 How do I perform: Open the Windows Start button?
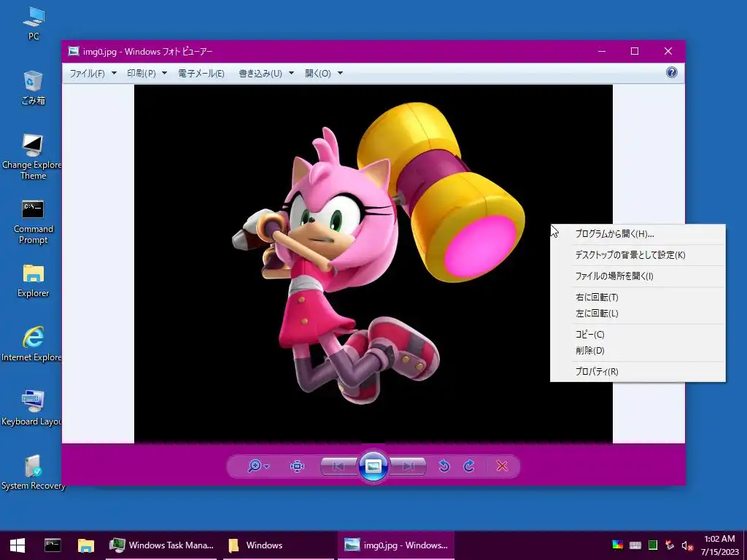pyautogui.click(x=18, y=545)
